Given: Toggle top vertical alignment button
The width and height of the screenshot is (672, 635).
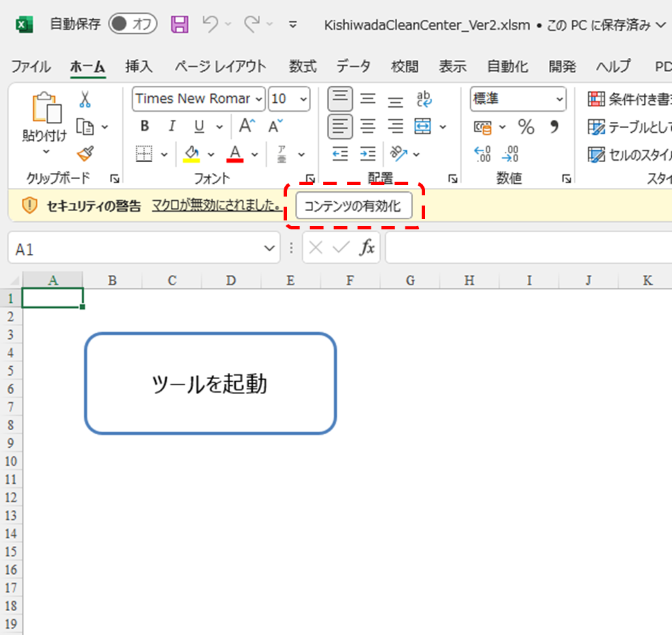Looking at the screenshot, I should pos(341,99).
